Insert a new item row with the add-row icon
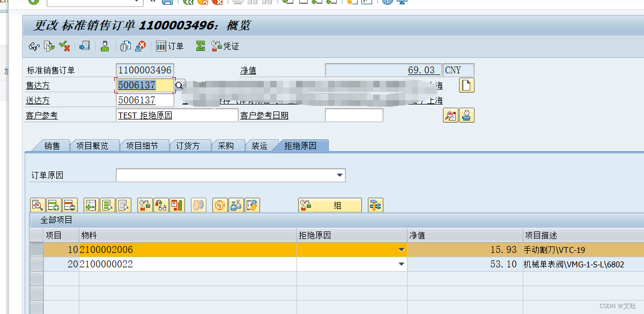The image size is (644, 314). (54, 205)
